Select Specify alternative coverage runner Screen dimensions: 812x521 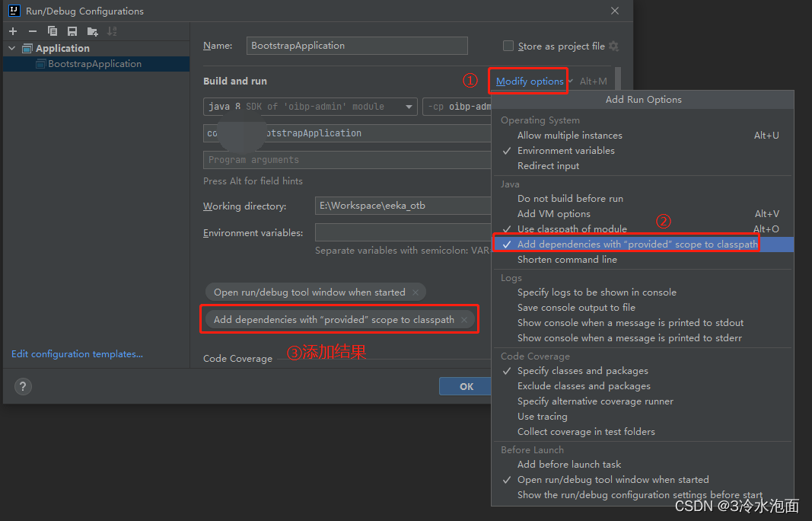(x=642, y=401)
